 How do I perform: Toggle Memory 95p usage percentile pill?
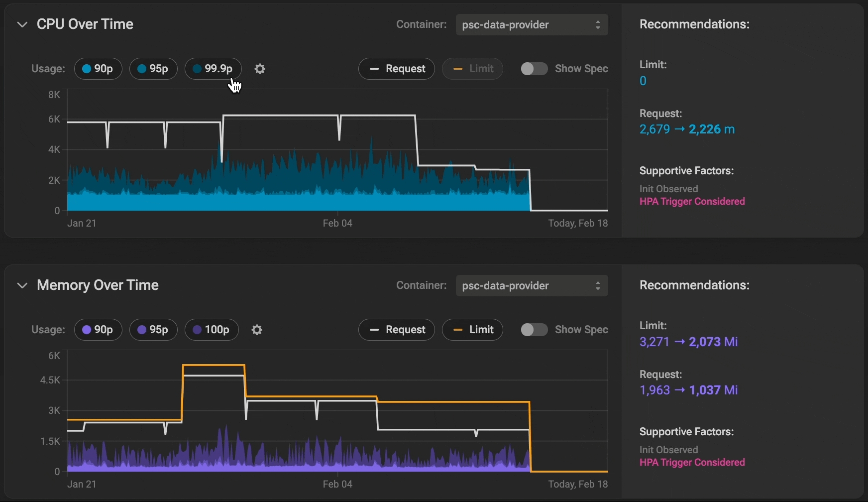click(x=153, y=330)
